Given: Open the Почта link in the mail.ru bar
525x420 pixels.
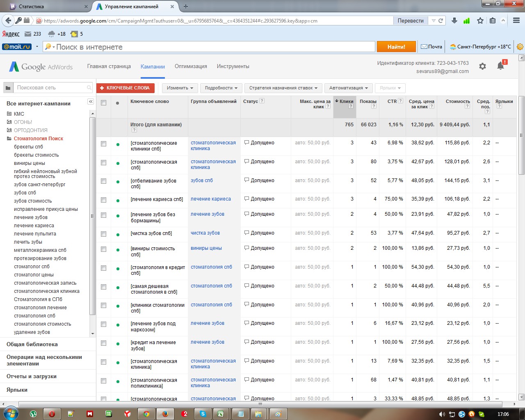Looking at the screenshot, I should click(x=431, y=47).
